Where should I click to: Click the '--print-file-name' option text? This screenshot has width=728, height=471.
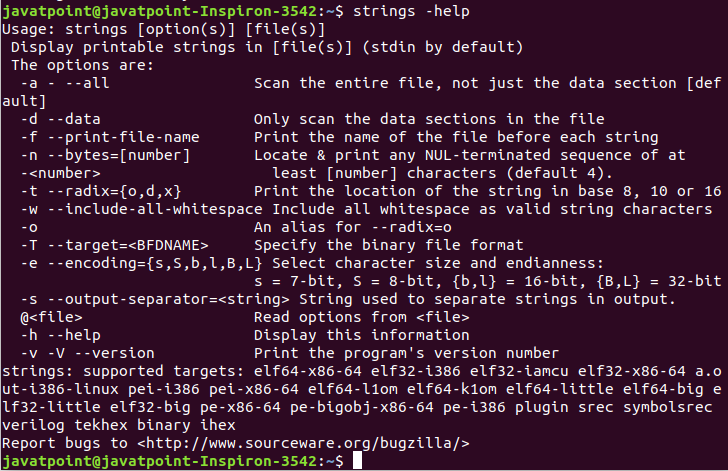tap(123, 137)
